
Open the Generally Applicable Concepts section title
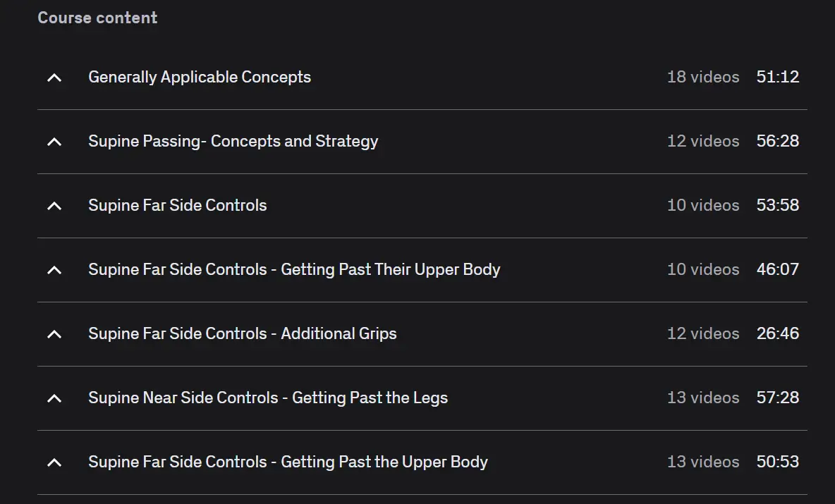(x=200, y=77)
